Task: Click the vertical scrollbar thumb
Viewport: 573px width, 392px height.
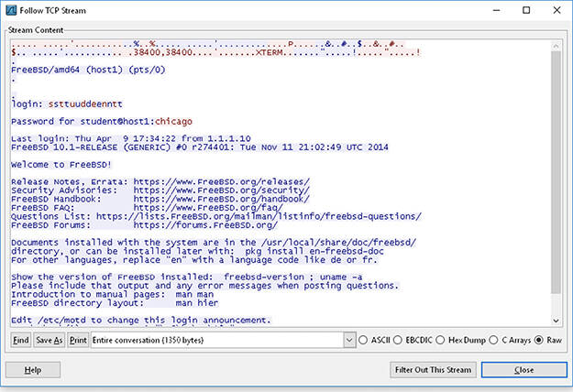Action: [556, 172]
